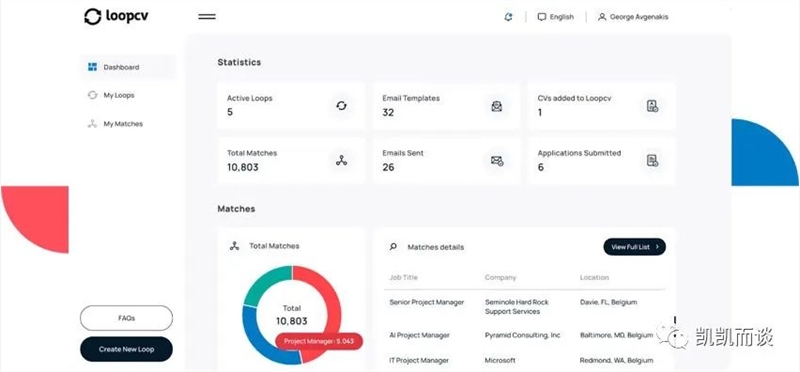
Task: Click Create New Loop button
Action: (x=127, y=349)
